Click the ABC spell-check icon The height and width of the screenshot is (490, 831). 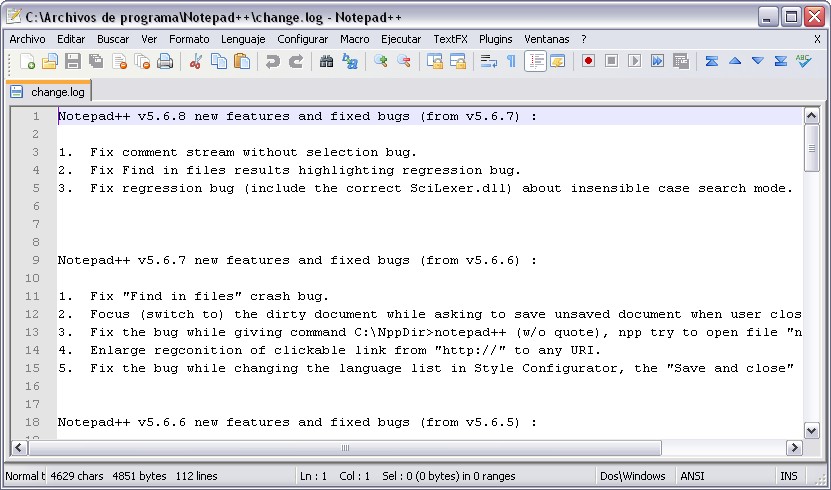[x=804, y=61]
